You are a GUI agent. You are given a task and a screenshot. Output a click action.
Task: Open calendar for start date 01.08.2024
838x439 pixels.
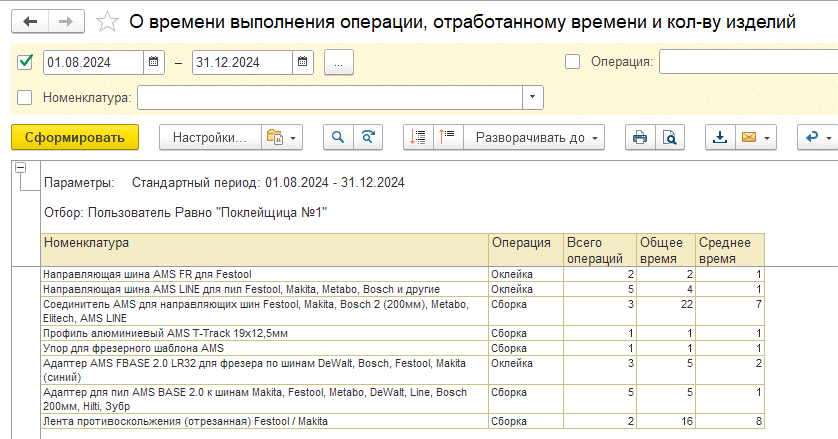pos(153,62)
